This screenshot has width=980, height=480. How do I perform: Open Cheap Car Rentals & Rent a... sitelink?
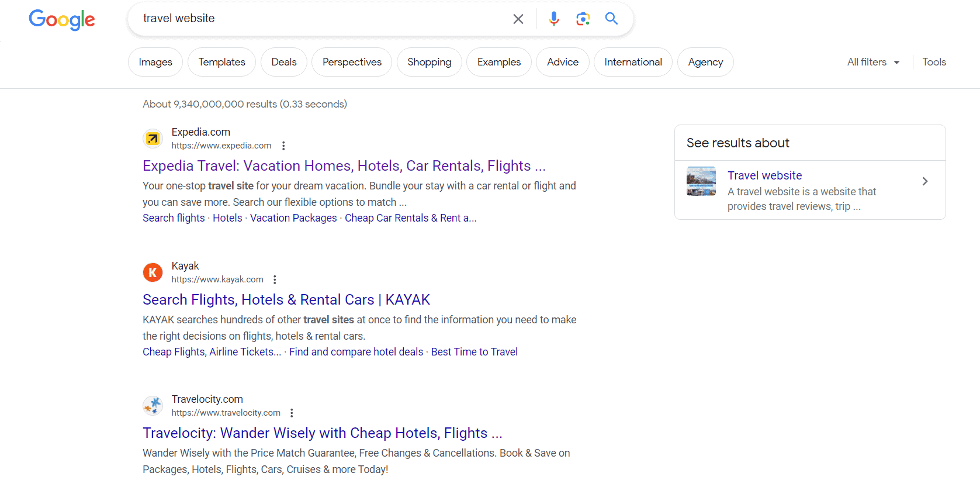pos(411,218)
